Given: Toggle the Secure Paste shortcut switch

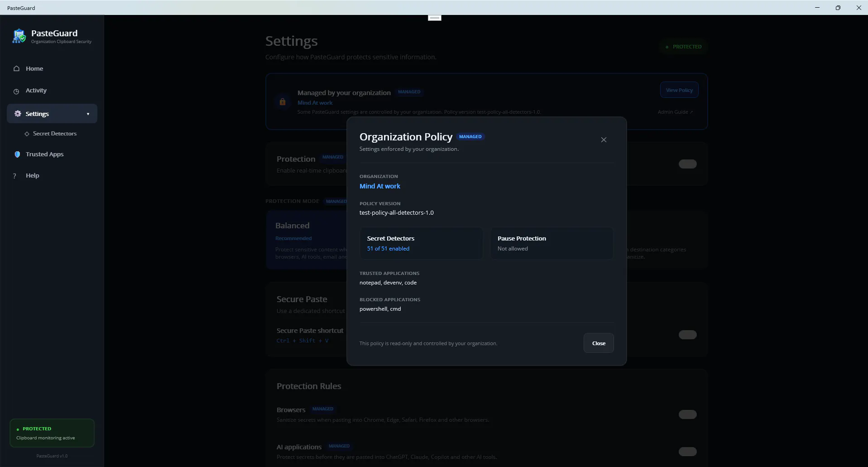Looking at the screenshot, I should [687, 335].
